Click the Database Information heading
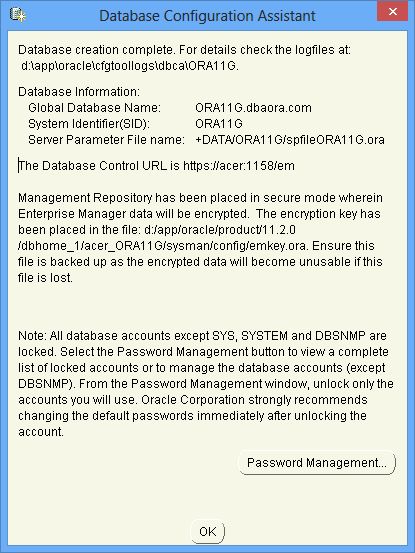415x553 pixels. coord(79,92)
